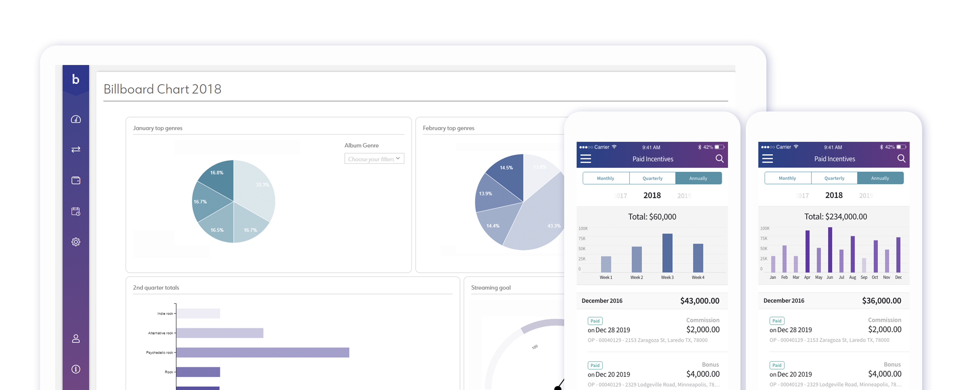Click '$36,000.00' amount on right phone
Viewport: 980px width, 390px height.
[881, 300]
